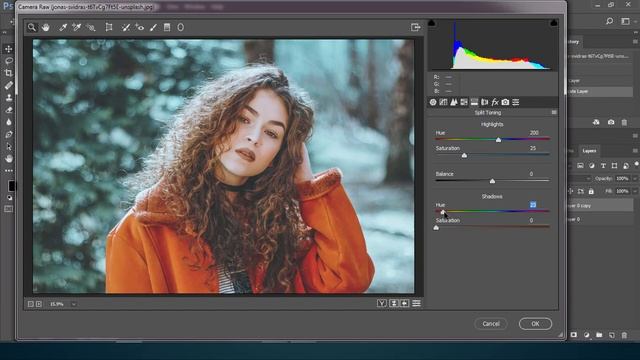Click the Cancel button
The width and height of the screenshot is (640, 360).
(491, 324)
